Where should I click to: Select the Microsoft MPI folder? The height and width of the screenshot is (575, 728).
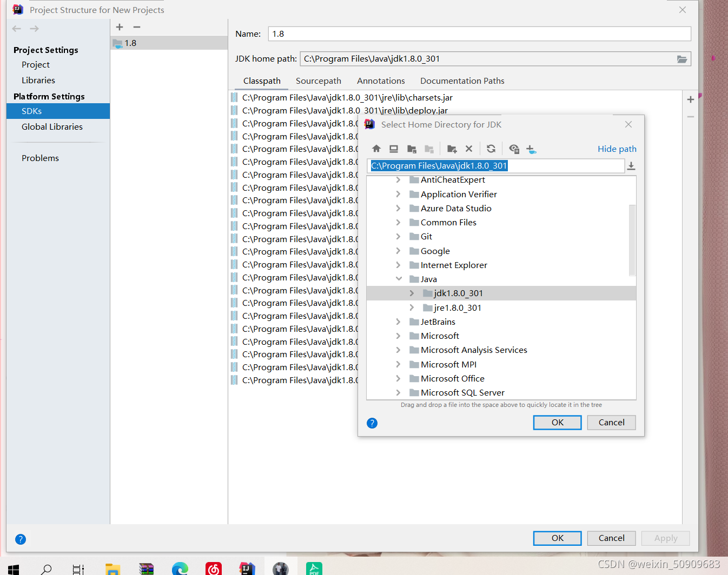coord(448,364)
